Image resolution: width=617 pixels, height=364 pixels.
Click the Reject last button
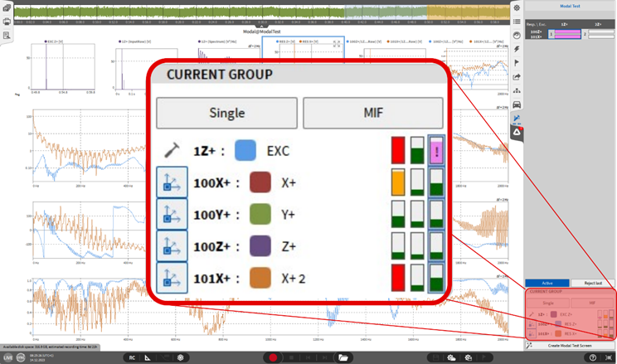593,284
